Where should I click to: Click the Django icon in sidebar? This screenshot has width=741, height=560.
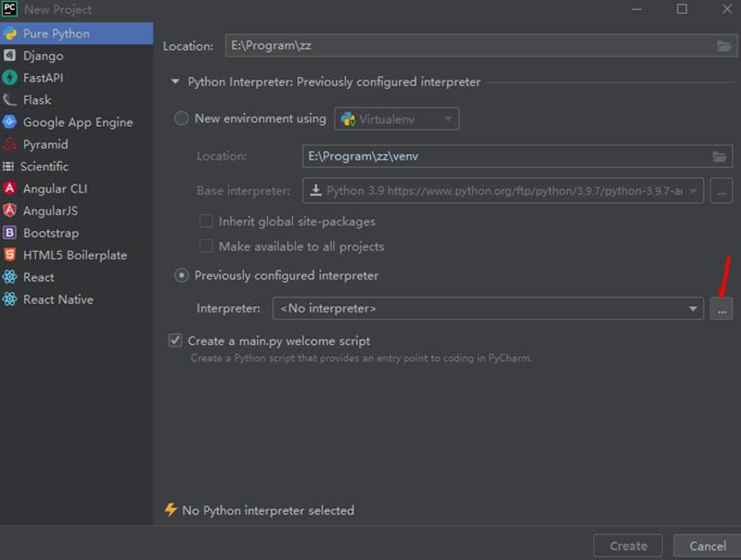click(9, 56)
